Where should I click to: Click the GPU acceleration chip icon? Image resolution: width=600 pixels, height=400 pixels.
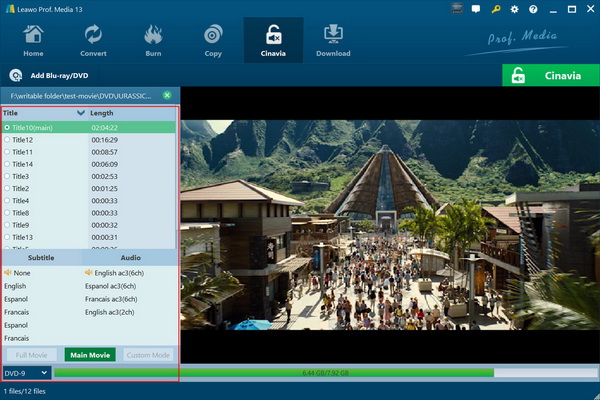pyautogui.click(x=457, y=9)
